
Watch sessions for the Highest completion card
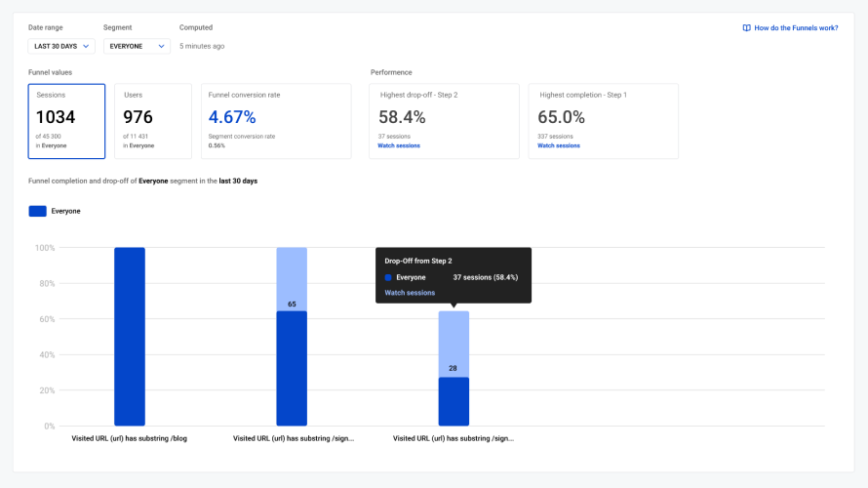tap(559, 145)
